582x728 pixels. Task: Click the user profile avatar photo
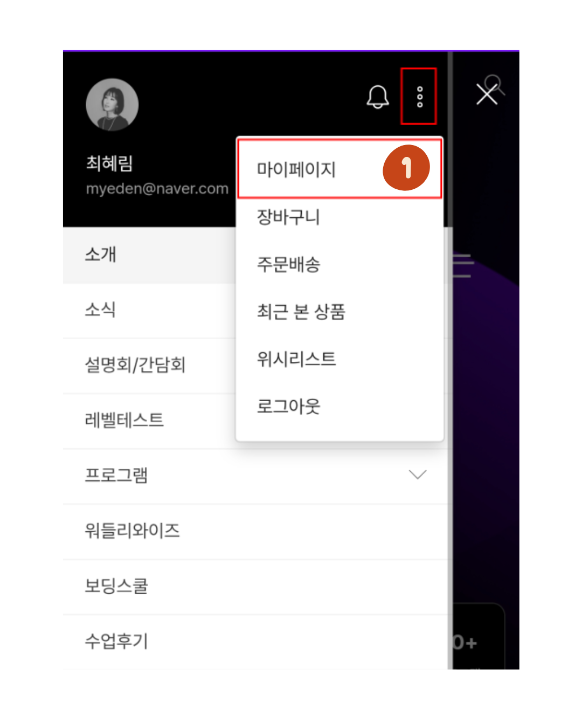[x=112, y=105]
